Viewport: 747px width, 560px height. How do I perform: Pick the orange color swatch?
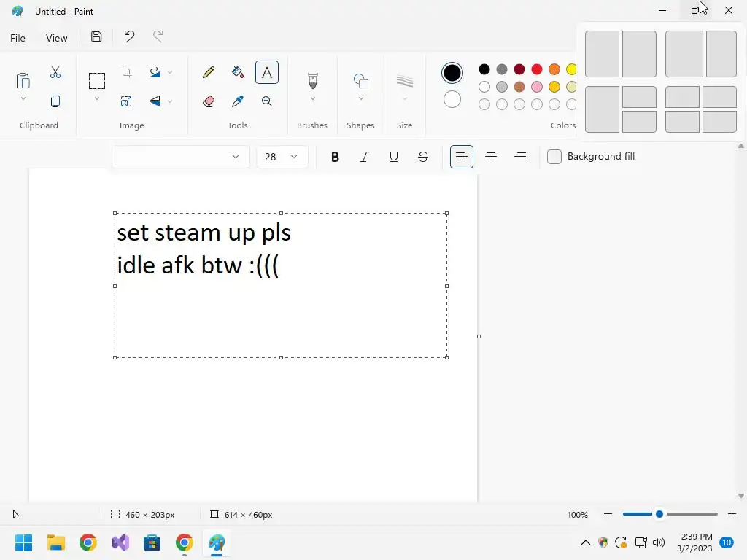click(554, 69)
